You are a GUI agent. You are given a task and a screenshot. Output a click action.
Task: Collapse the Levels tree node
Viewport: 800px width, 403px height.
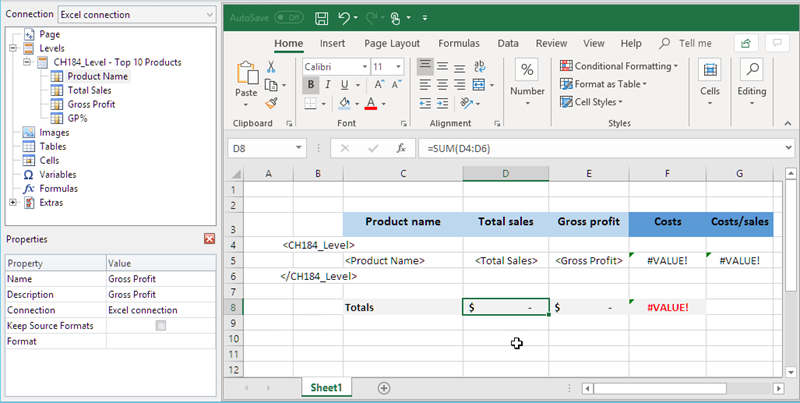(13, 48)
